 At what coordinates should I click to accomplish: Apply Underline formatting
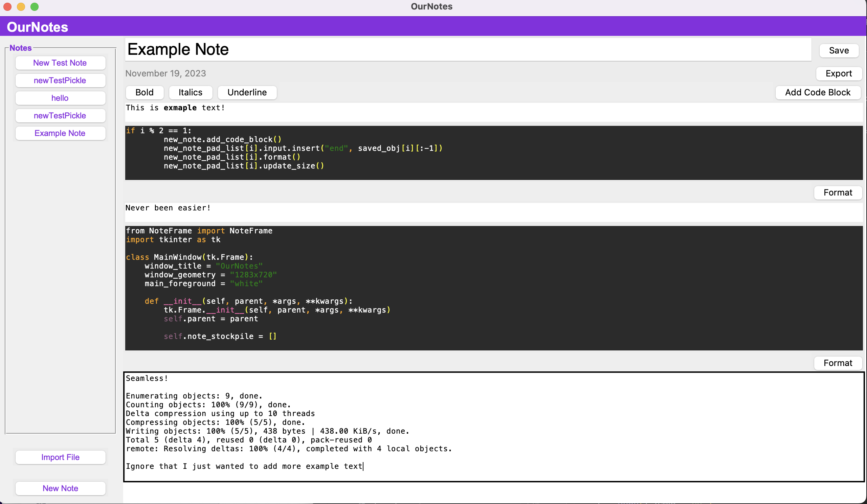pyautogui.click(x=247, y=92)
